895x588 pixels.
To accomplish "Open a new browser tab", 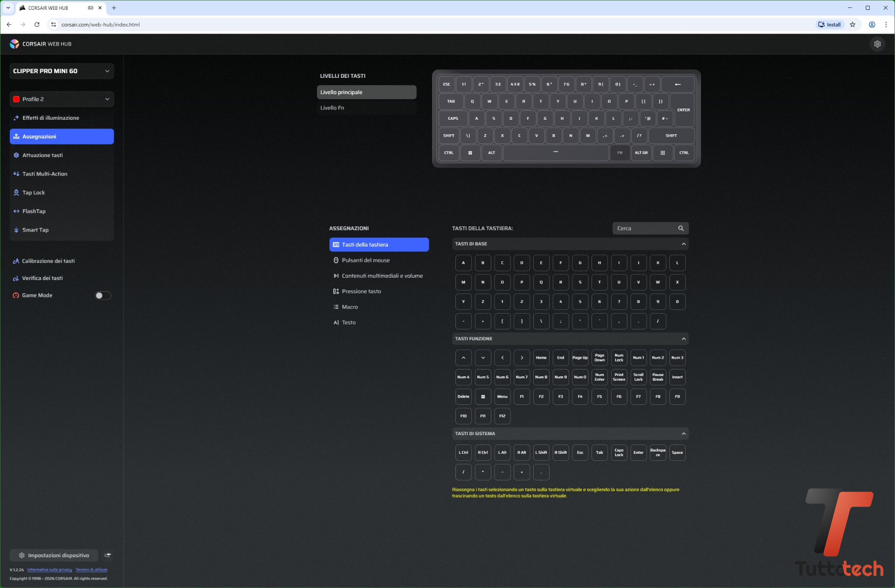I will click(114, 8).
